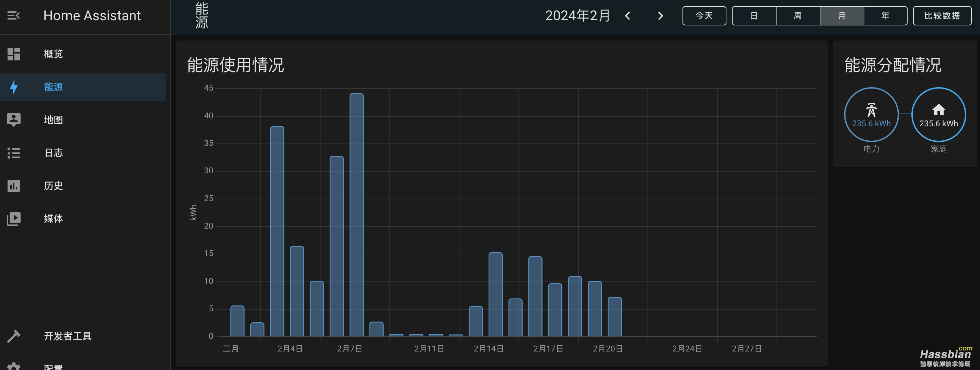The image size is (980, 370).
Task: Click the 能源 lightning bolt icon
Action: [14, 87]
